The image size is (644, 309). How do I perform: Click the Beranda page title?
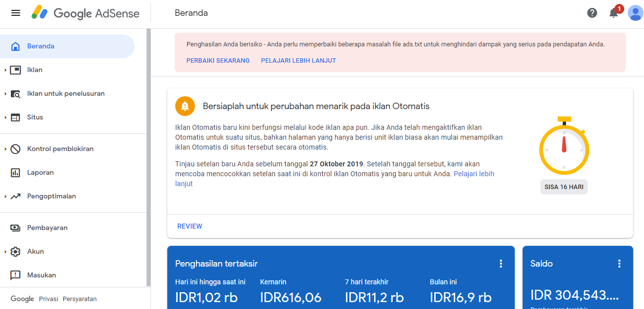click(x=191, y=13)
